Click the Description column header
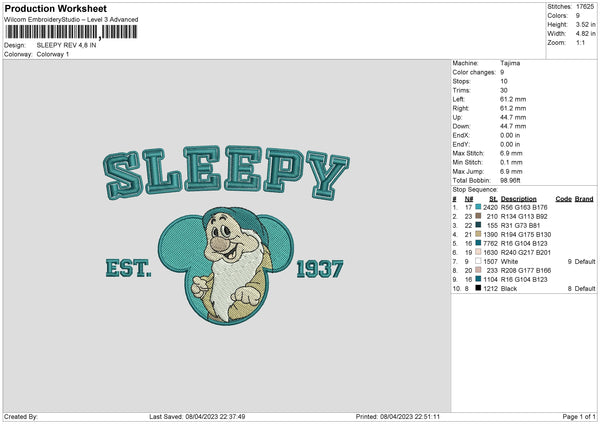The width and height of the screenshot is (600, 424). pyautogui.click(x=518, y=199)
